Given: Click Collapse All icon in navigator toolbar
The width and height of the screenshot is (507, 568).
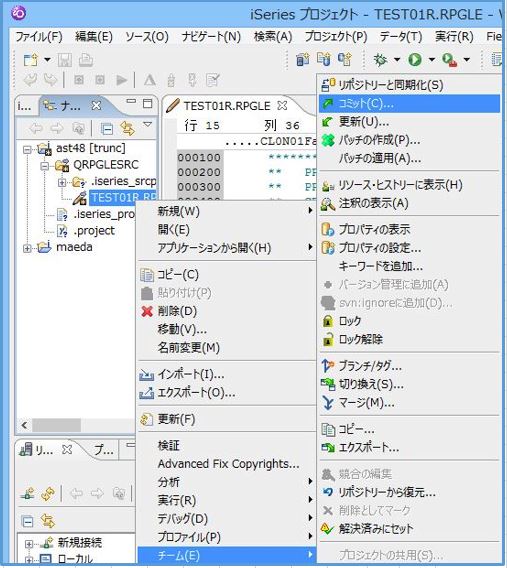Looking at the screenshot, I should coord(106,129).
